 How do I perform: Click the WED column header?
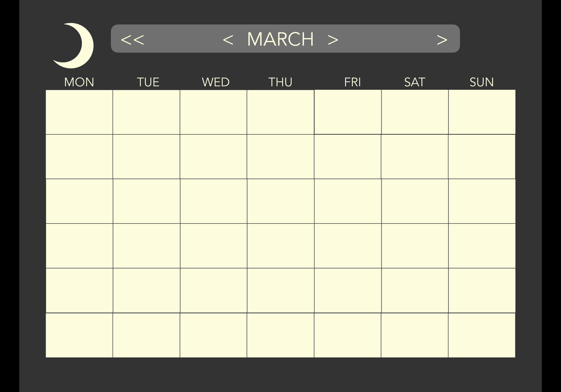[x=215, y=82]
